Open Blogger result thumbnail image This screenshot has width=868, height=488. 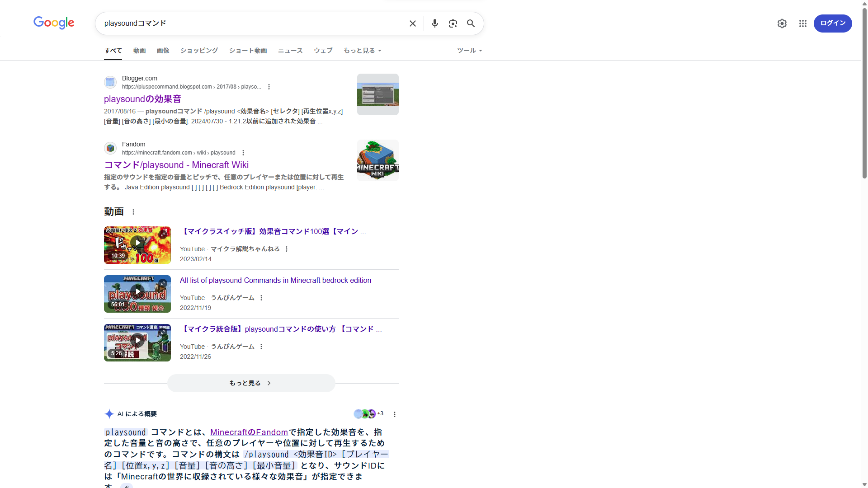pos(378,94)
